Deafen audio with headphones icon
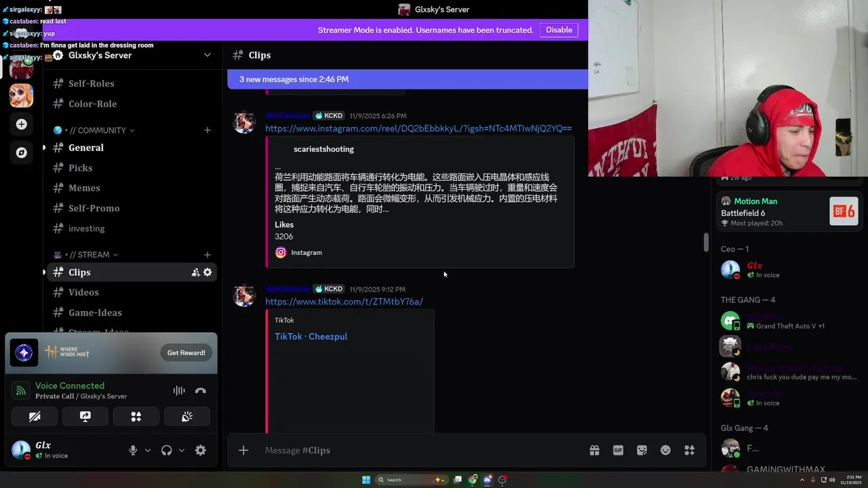868x488 pixels. coord(167,450)
